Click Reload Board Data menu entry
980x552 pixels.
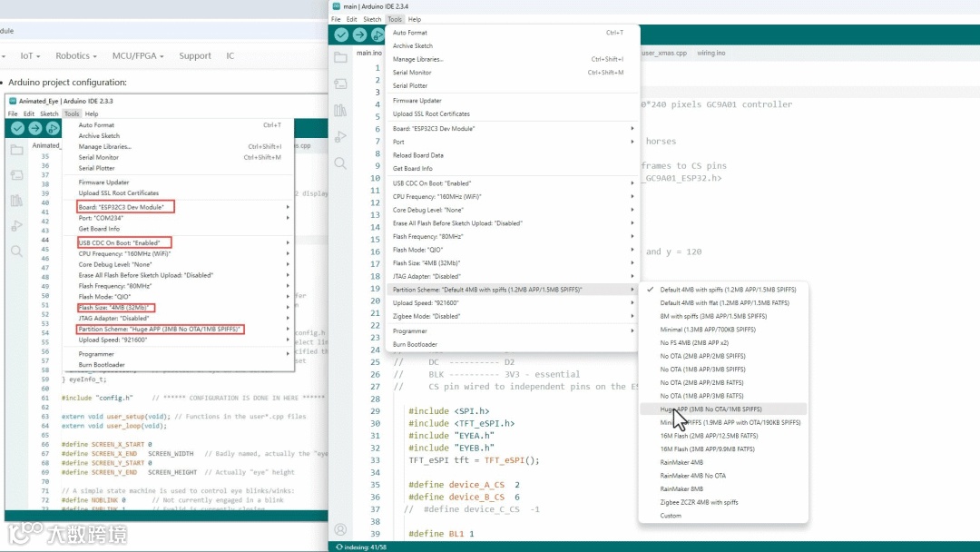click(513, 155)
